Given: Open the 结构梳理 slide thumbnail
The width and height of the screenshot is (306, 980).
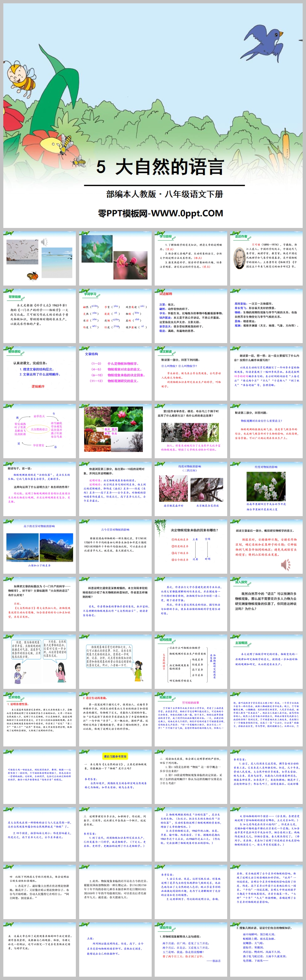Looking at the screenshot, I should [x=191, y=662].
